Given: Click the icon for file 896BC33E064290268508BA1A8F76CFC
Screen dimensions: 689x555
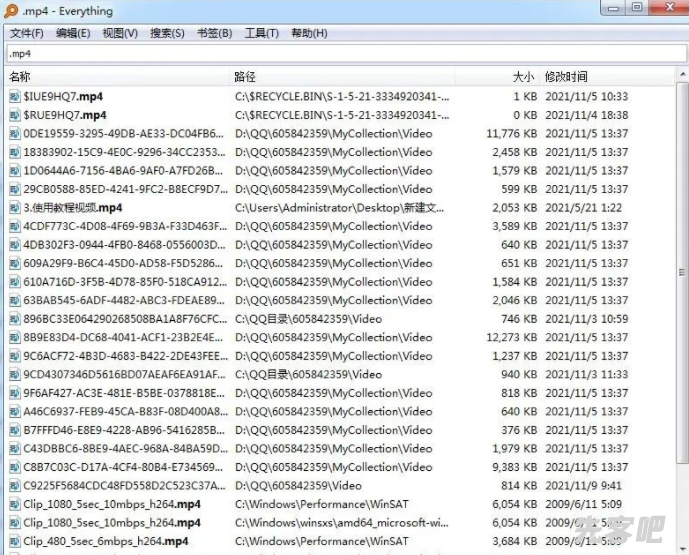Looking at the screenshot, I should click(x=15, y=319).
